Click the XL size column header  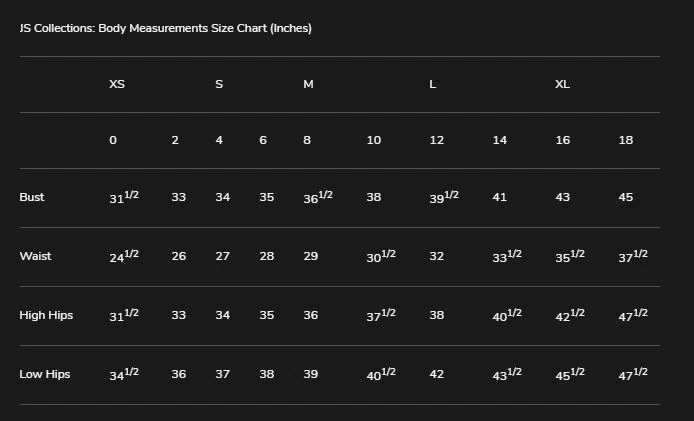[x=562, y=84]
